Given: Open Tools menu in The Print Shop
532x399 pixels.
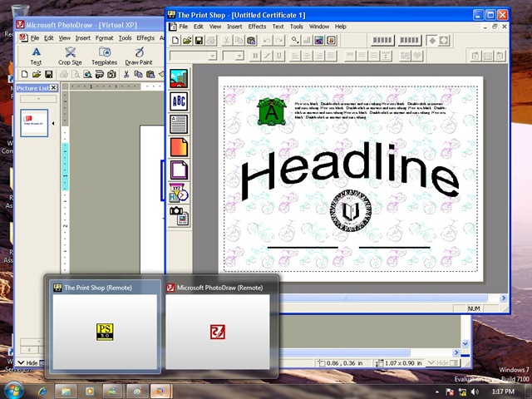Looking at the screenshot, I should [296, 27].
